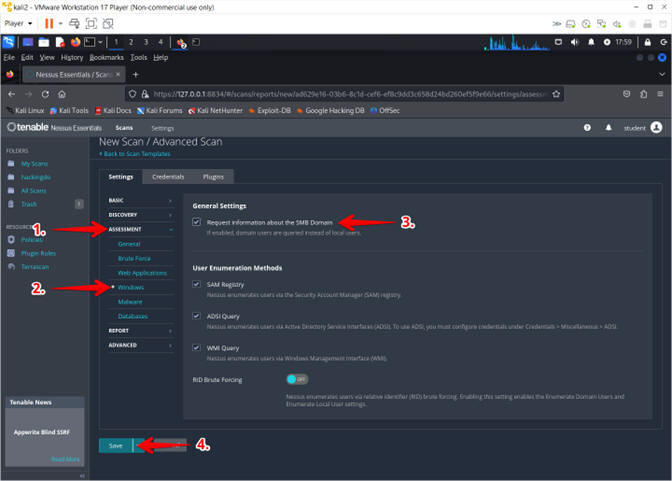Open the file manager icon in Kali panel
Viewport: 672px width, 481px height.
point(44,42)
